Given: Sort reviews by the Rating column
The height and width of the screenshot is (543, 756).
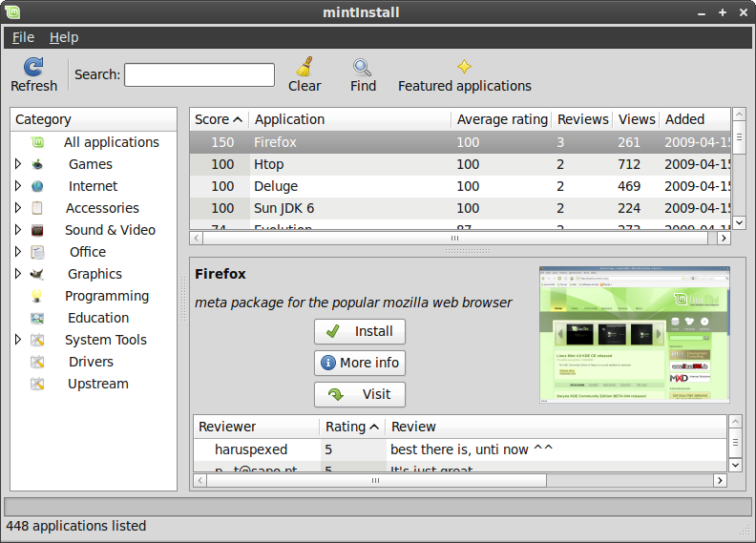Looking at the screenshot, I should click(352, 427).
